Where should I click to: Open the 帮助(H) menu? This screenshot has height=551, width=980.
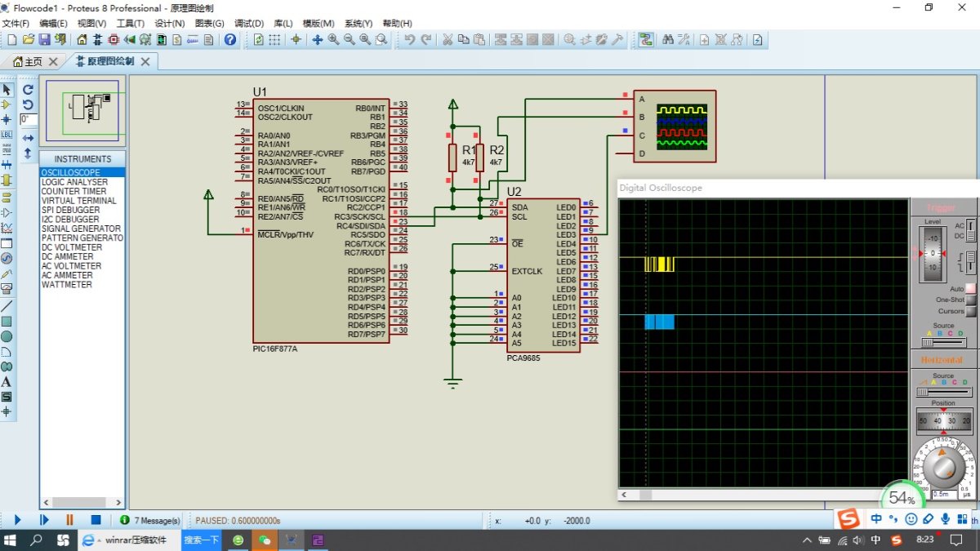click(x=397, y=24)
